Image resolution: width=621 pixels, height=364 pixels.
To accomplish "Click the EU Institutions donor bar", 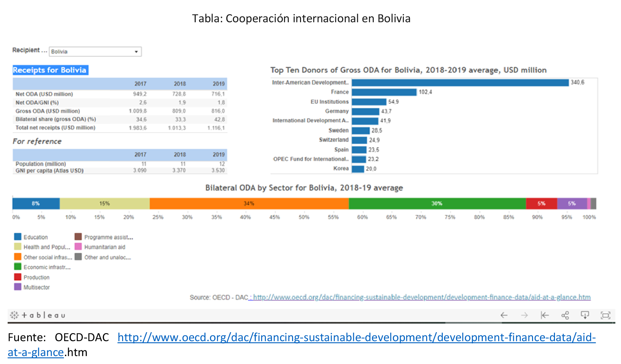I will [369, 102].
